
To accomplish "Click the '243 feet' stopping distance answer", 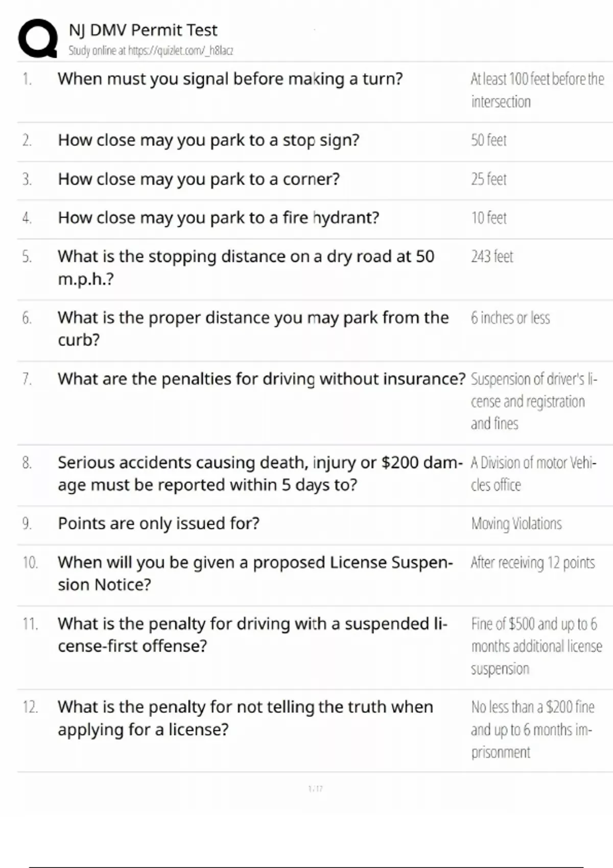I will 491,256.
